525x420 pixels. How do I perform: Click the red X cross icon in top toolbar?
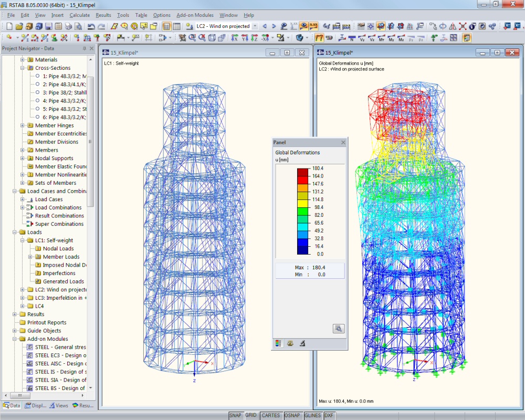tap(463, 26)
